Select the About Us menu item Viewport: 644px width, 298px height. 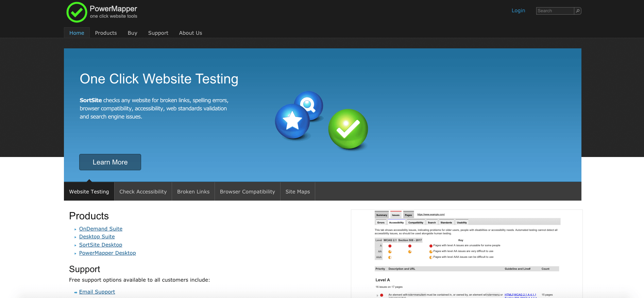click(190, 33)
